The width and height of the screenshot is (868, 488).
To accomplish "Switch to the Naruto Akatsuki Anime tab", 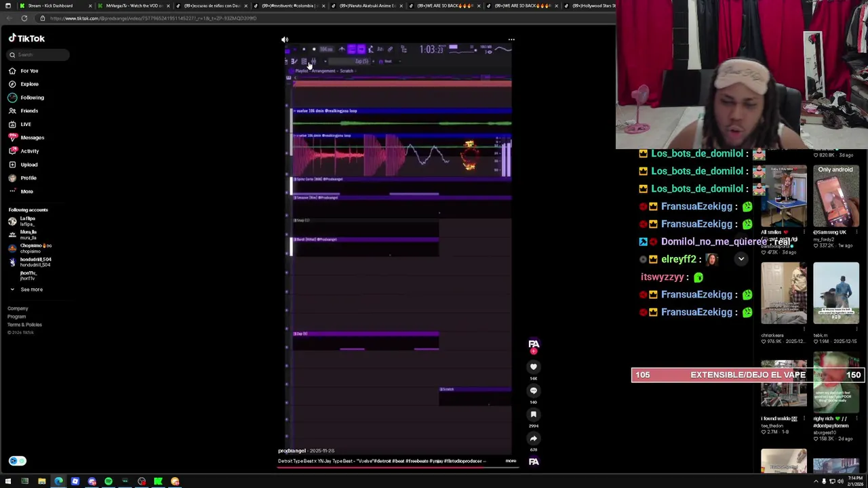I will [366, 5].
